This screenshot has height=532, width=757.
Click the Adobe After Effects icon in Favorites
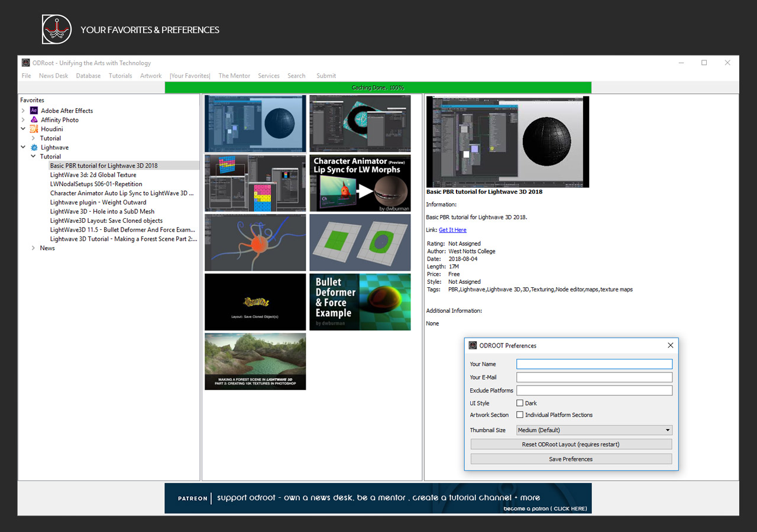(34, 111)
